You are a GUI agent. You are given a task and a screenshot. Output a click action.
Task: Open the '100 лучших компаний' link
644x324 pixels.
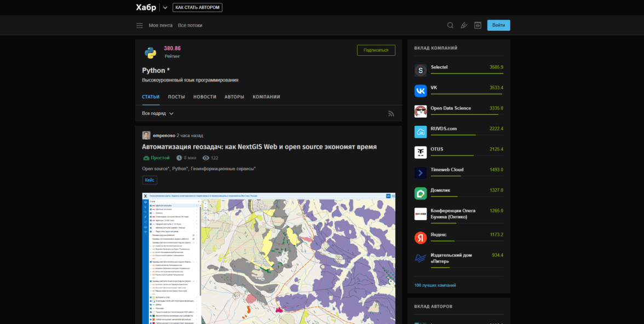click(435, 285)
